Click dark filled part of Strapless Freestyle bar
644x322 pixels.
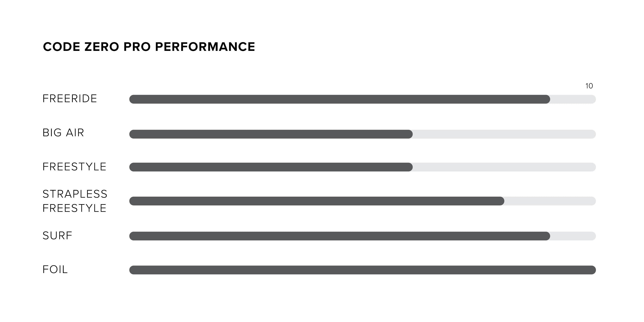click(316, 201)
